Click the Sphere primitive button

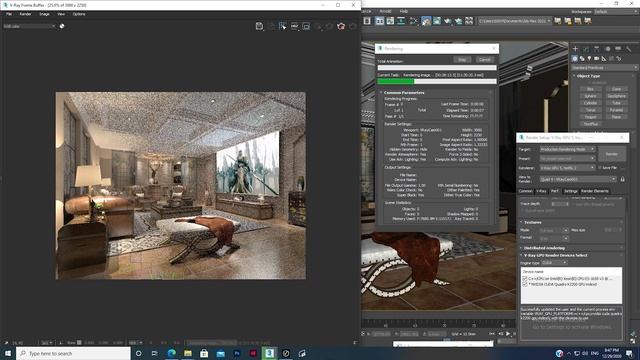click(x=590, y=96)
